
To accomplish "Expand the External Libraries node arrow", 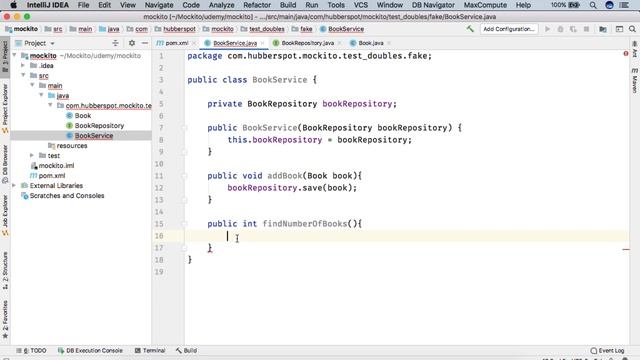I will tap(14, 185).
